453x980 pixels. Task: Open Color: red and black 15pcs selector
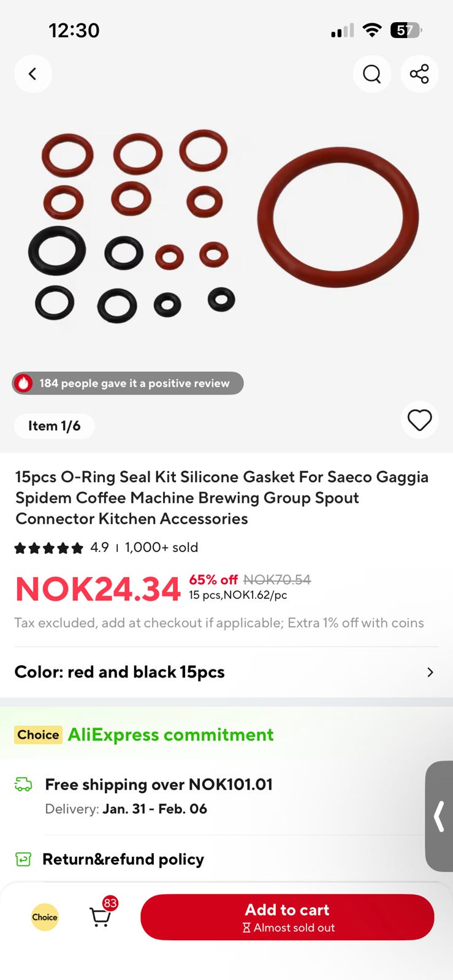(120, 672)
